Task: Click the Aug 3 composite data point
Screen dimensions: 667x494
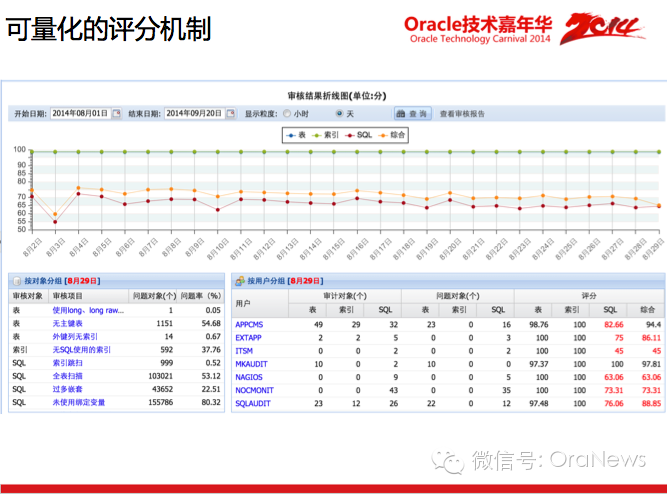Action: (x=55, y=214)
